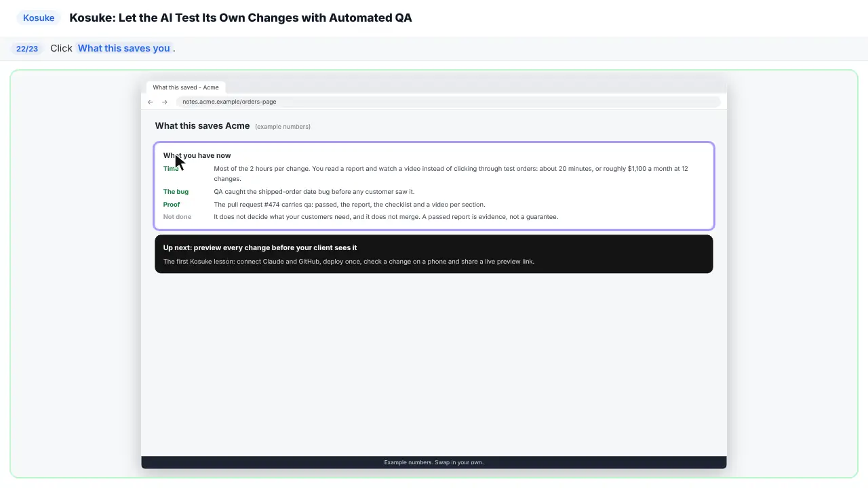Click the Kosuke badge in the header
Viewport: 868px width, 488px height.
tap(39, 18)
